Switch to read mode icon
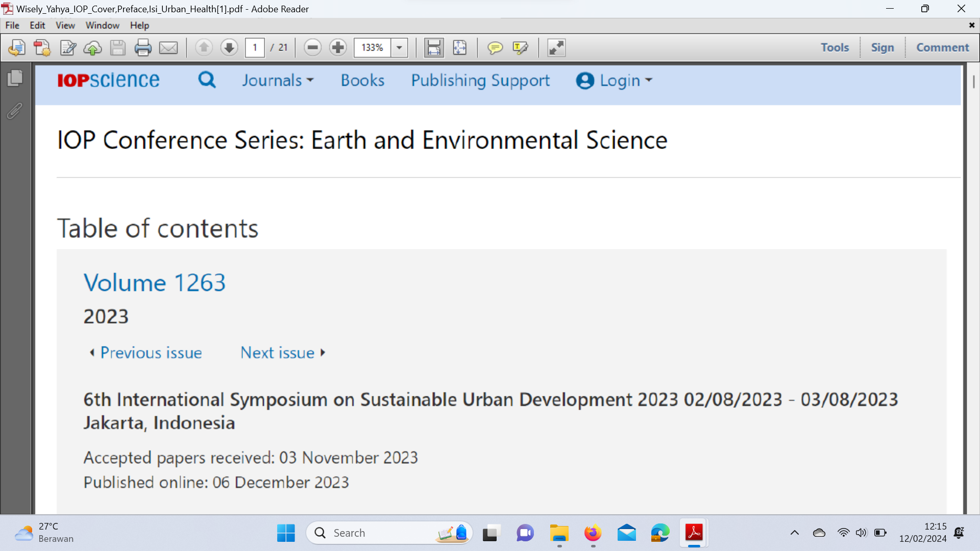The height and width of the screenshot is (551, 980). (x=556, y=48)
